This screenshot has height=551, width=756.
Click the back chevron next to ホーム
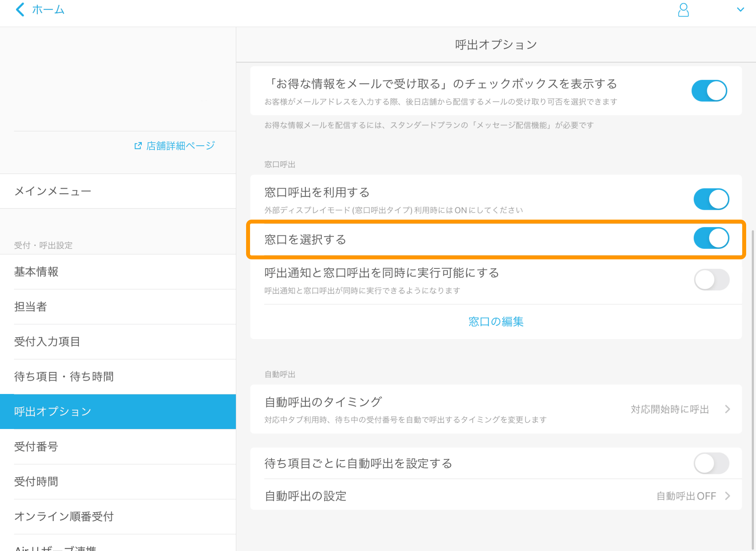20,9
